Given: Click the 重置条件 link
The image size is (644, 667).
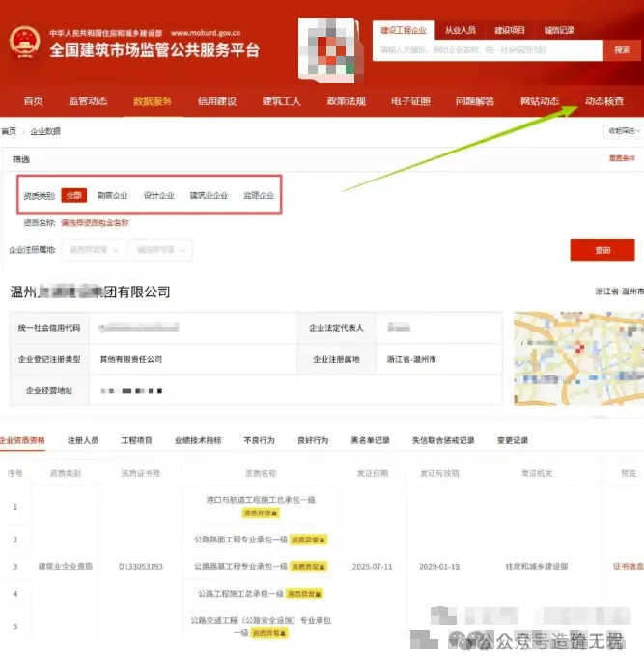Looking at the screenshot, I should click(x=622, y=158).
